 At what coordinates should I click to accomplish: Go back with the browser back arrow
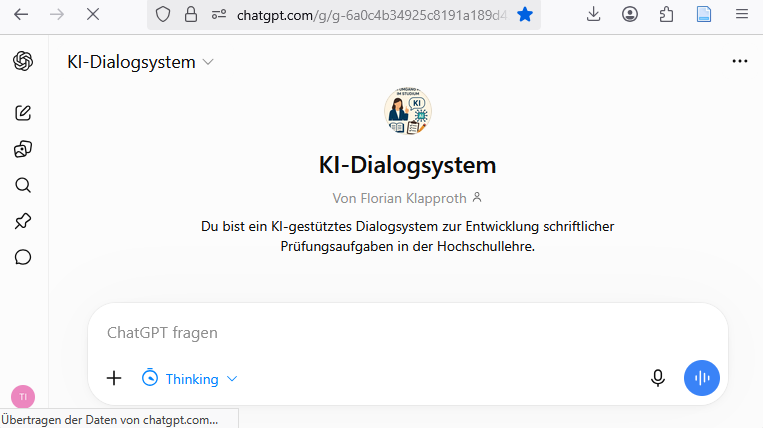pos(21,15)
